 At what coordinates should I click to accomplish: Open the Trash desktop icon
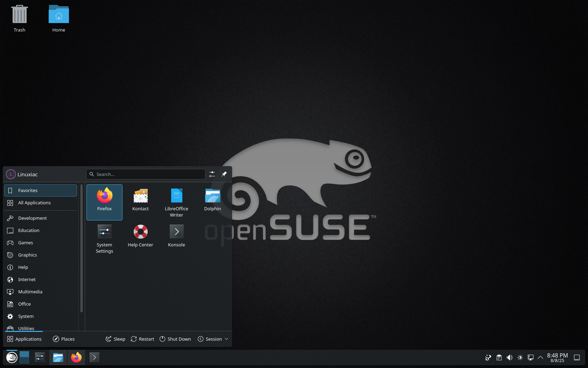click(x=20, y=19)
